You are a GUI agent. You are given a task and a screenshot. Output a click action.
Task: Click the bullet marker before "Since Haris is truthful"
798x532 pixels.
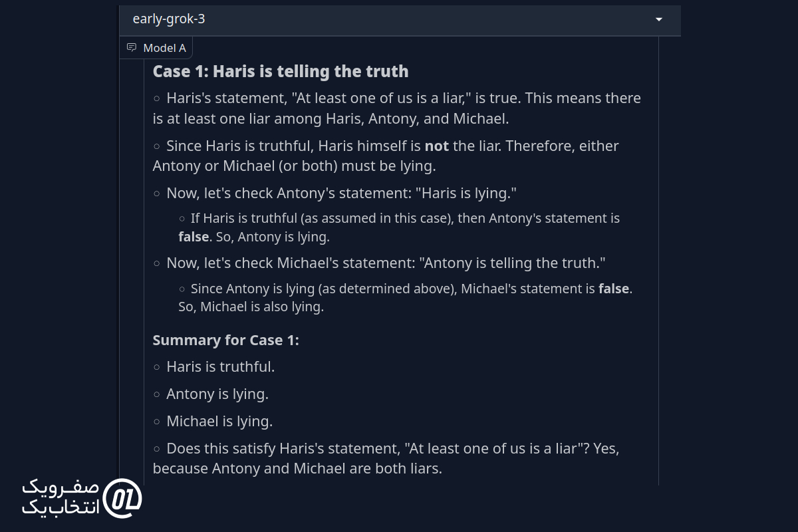pyautogui.click(x=157, y=146)
